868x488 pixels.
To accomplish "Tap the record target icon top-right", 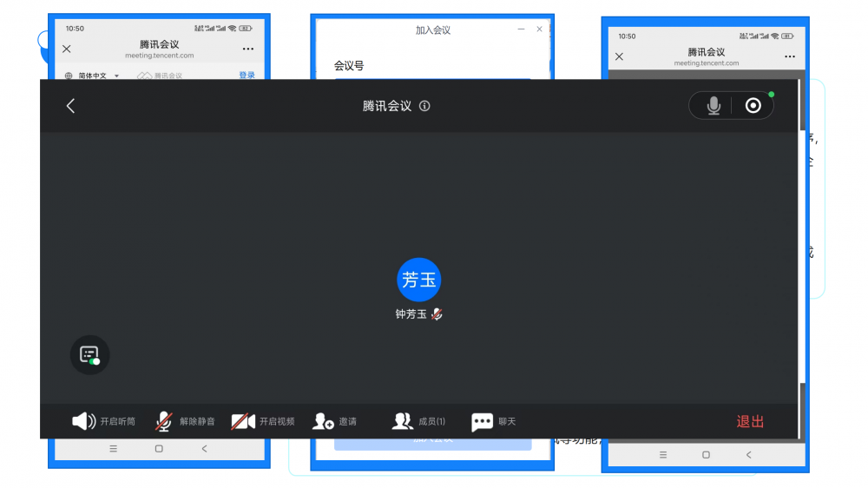I will coord(753,105).
